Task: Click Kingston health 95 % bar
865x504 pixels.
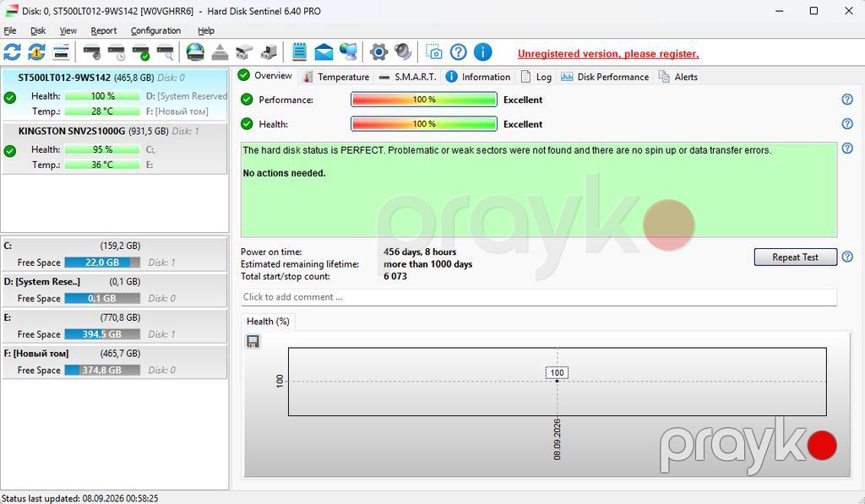Action: pos(102,149)
